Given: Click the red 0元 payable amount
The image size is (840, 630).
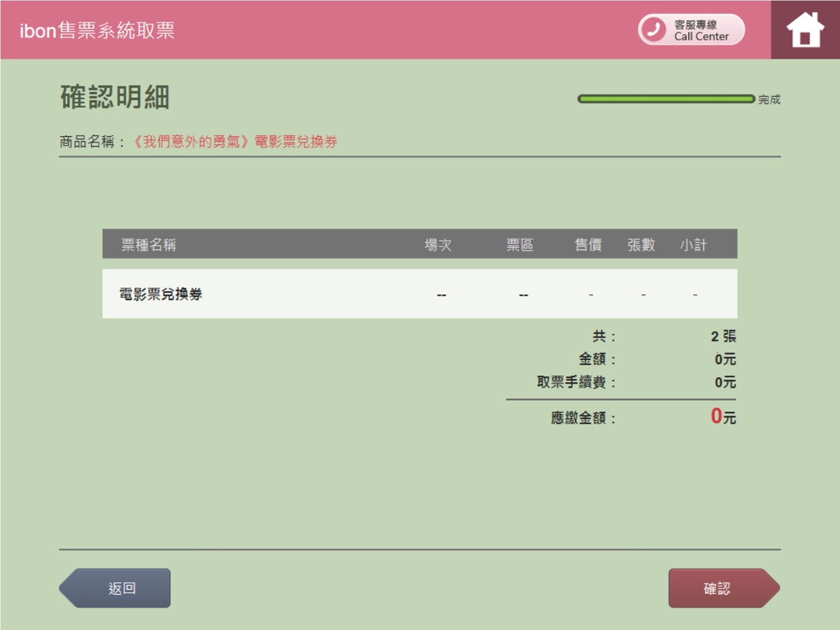Looking at the screenshot, I should click(x=723, y=417).
